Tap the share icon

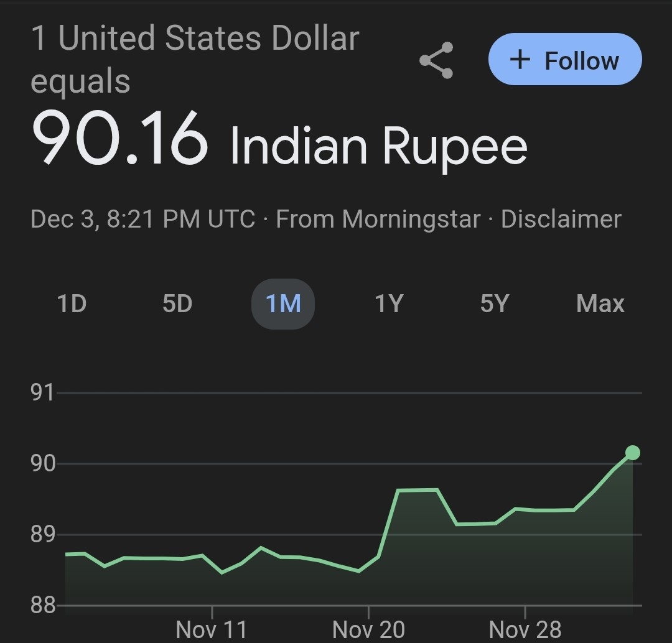(436, 60)
